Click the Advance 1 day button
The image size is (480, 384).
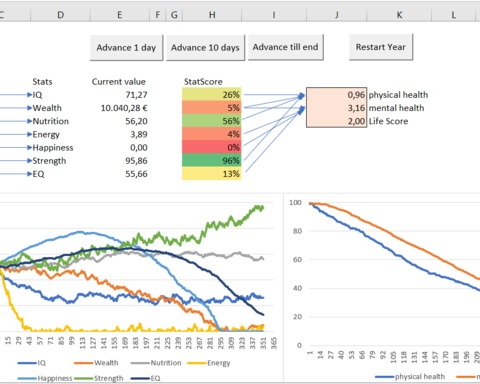click(126, 48)
